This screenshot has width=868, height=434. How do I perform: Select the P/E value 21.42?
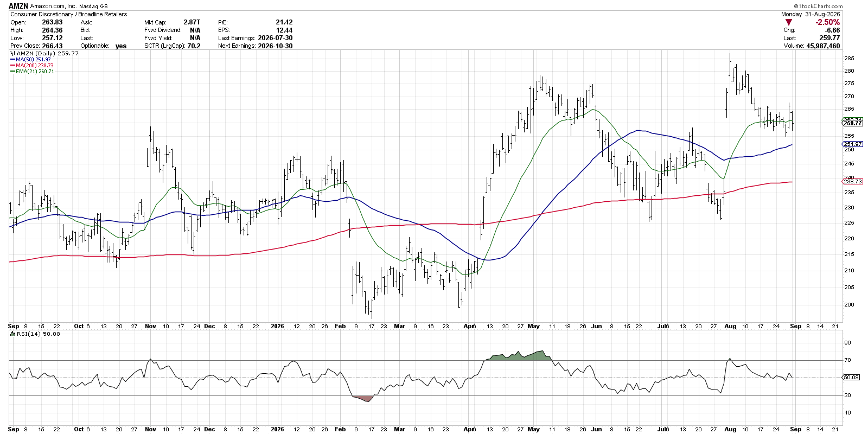[284, 22]
